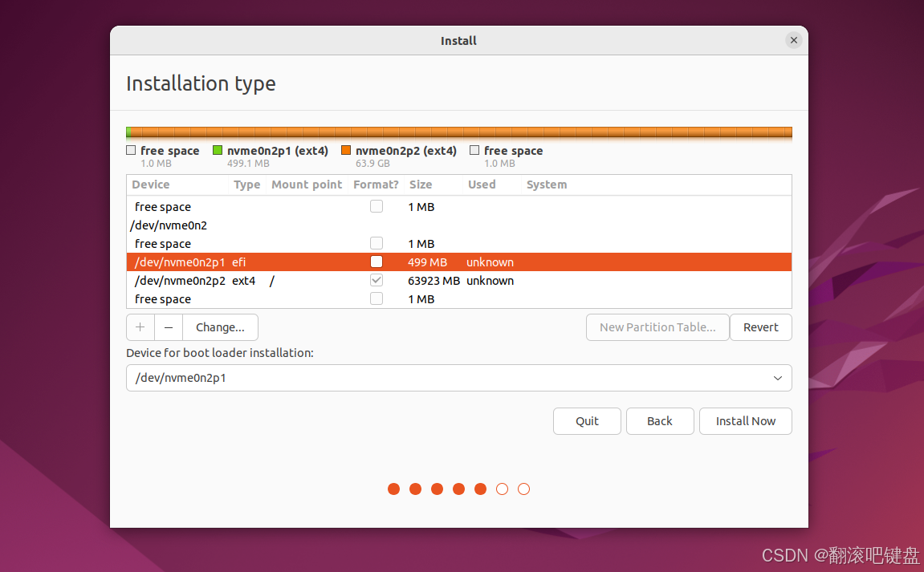Click the Format? column header
Screen dimensions: 924x572
coord(376,185)
